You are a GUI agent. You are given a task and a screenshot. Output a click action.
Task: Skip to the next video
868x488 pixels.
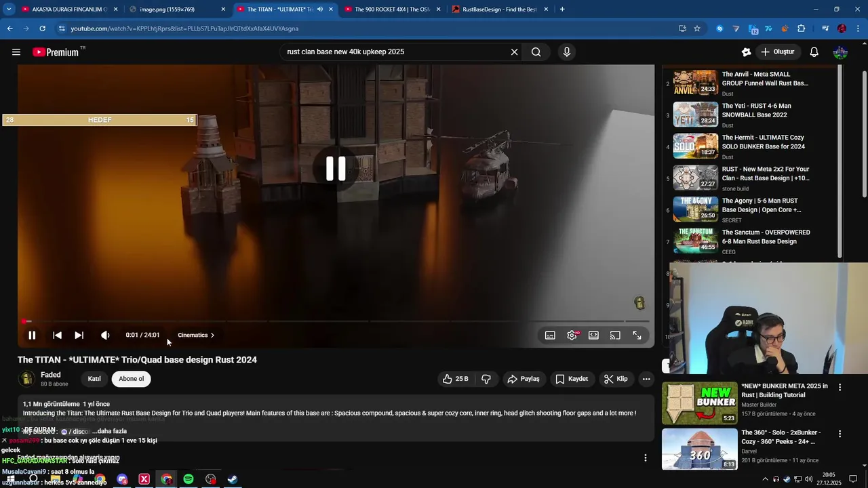[79, 335]
